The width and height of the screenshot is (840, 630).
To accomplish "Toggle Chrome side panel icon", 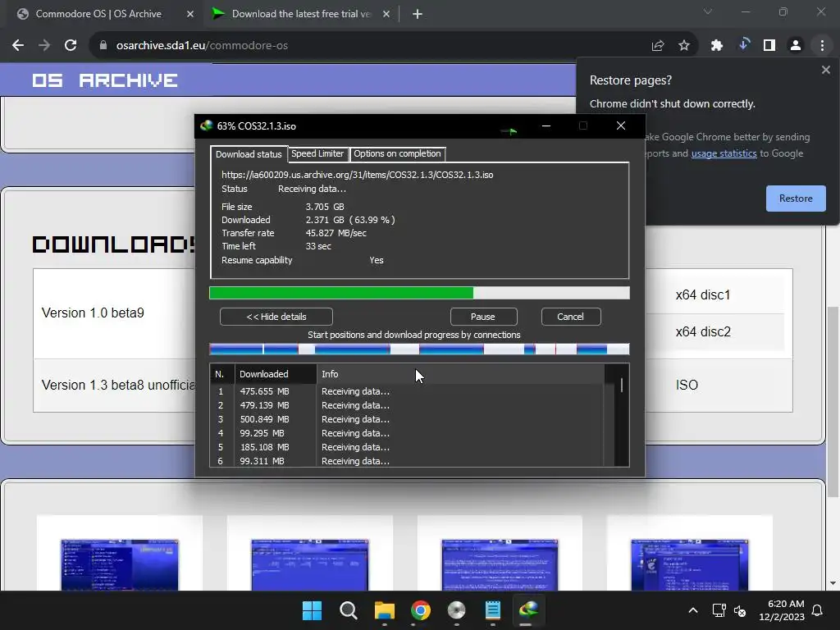I will [769, 46].
